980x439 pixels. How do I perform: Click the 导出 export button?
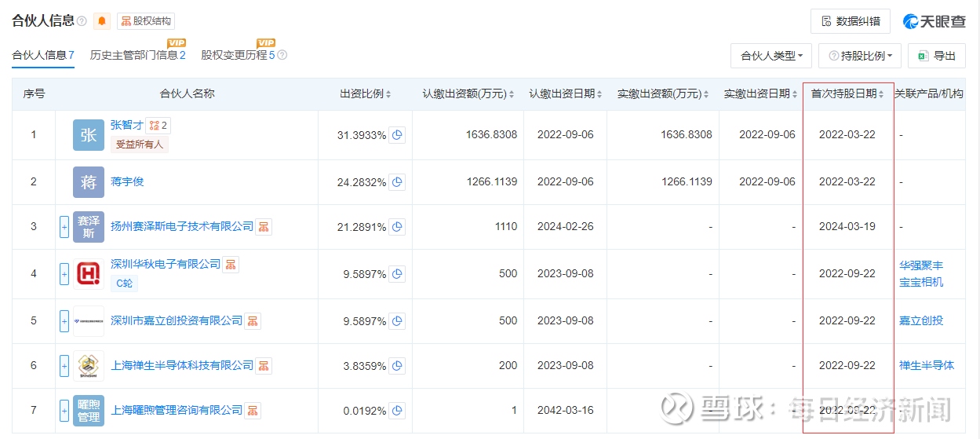[x=937, y=56]
